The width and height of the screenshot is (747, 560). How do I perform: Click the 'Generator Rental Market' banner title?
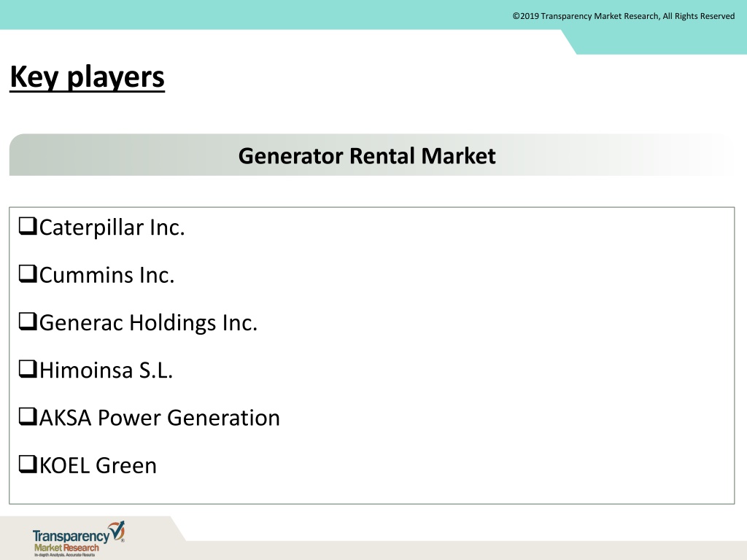367,156
